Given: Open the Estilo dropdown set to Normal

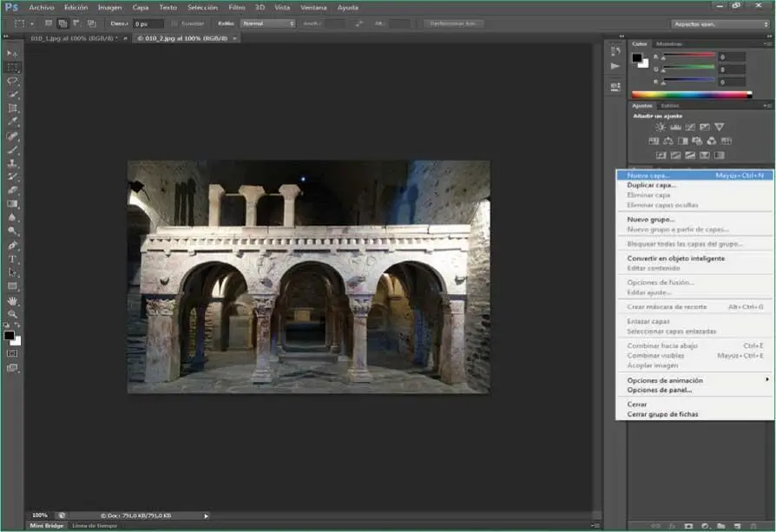Looking at the screenshot, I should pyautogui.click(x=267, y=23).
